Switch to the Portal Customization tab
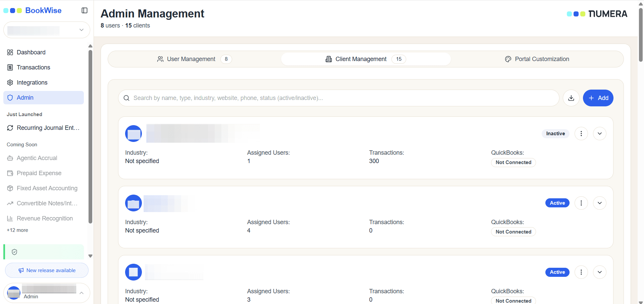Image resolution: width=644 pixels, height=304 pixels. 537,59
